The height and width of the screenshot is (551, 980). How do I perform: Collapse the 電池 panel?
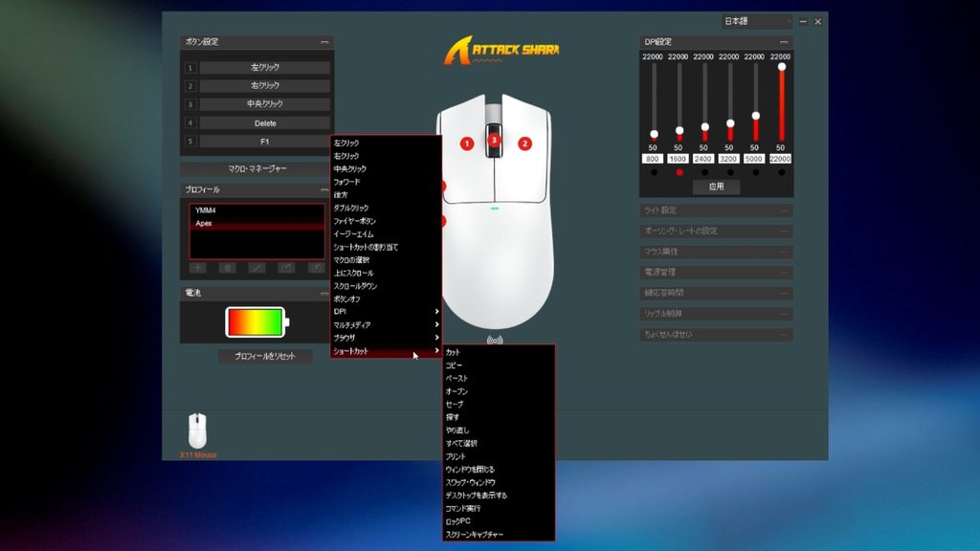point(324,293)
